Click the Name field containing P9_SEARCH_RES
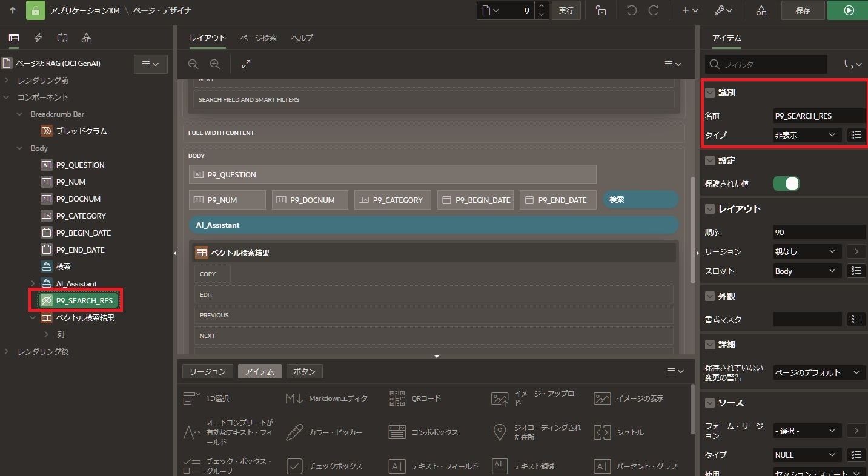 click(x=820, y=116)
